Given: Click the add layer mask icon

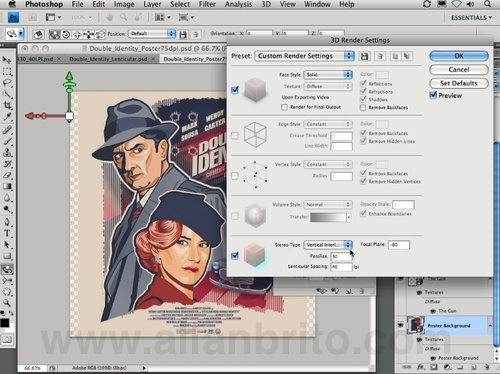Looking at the screenshot, I should click(x=433, y=367).
